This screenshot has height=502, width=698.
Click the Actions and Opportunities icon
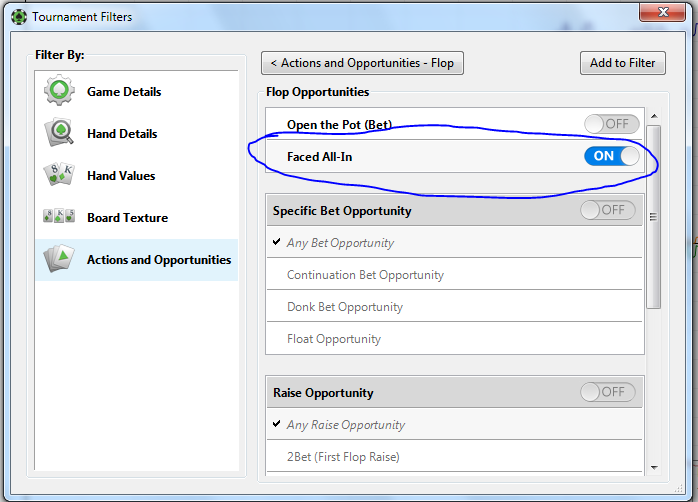click(60, 260)
